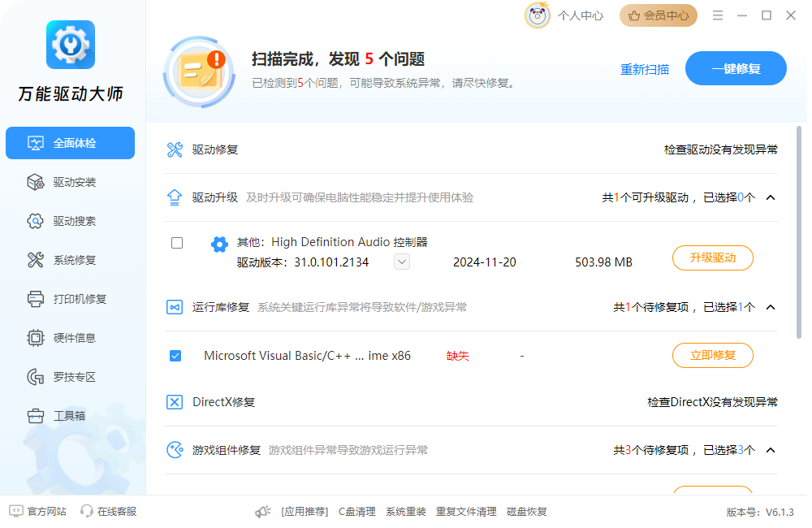
Task: Open 磁盘恢复 link
Action: [527, 512]
